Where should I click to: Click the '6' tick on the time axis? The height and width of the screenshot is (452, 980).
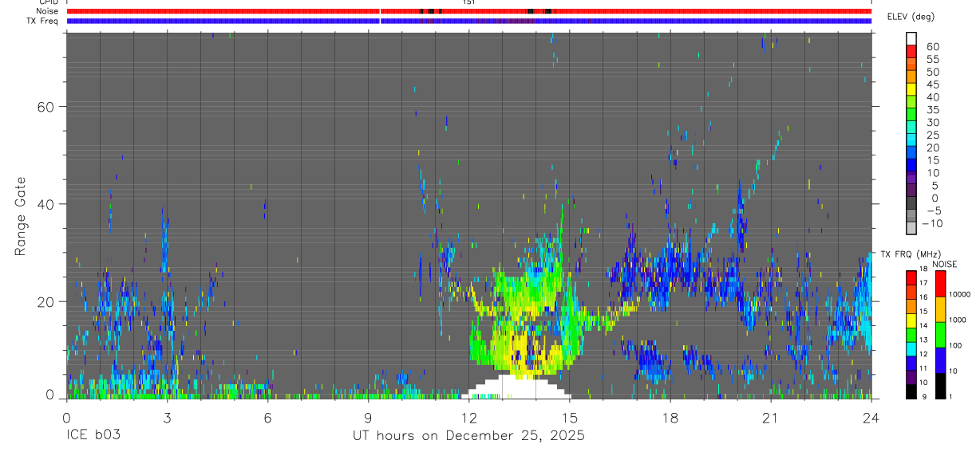tap(268, 419)
